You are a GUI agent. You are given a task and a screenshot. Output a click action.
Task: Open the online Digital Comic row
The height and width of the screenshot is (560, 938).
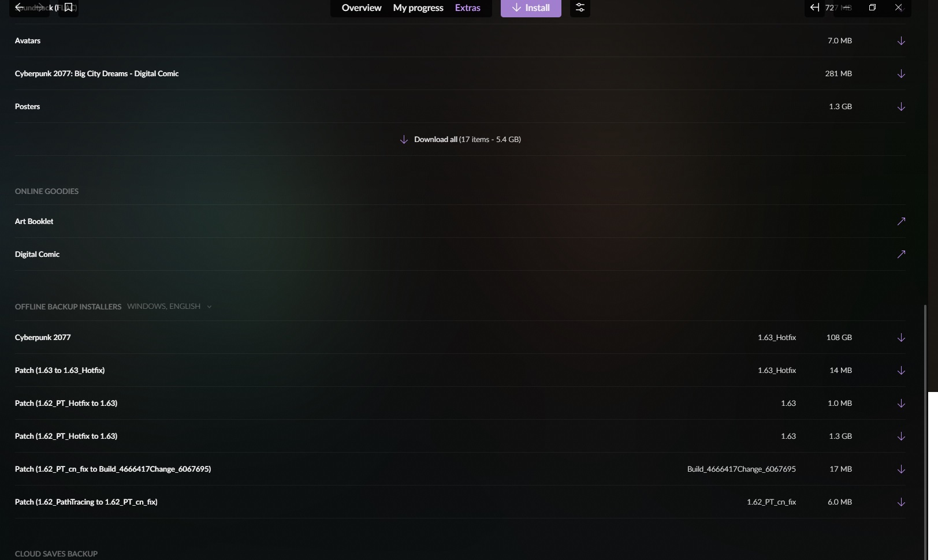460,255
